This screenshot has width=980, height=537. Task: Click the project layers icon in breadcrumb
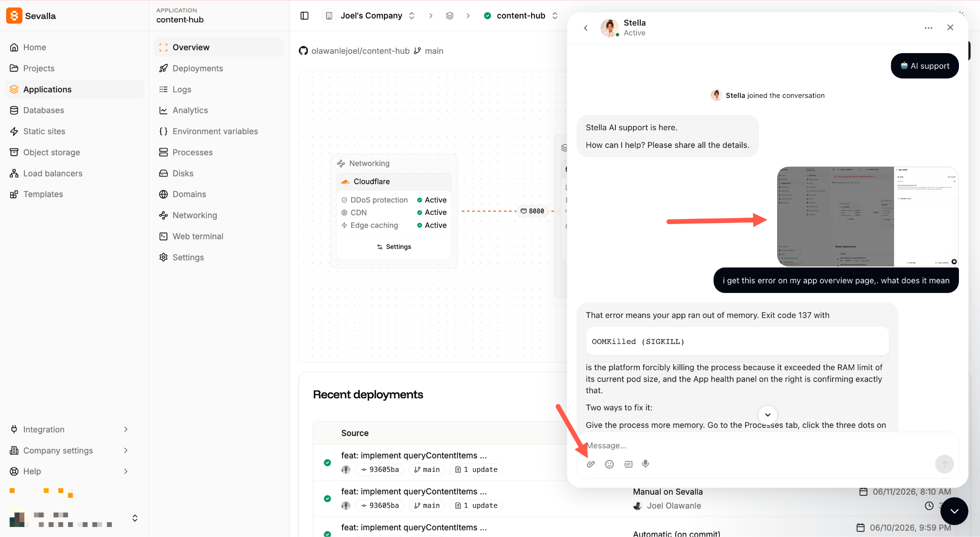point(449,16)
